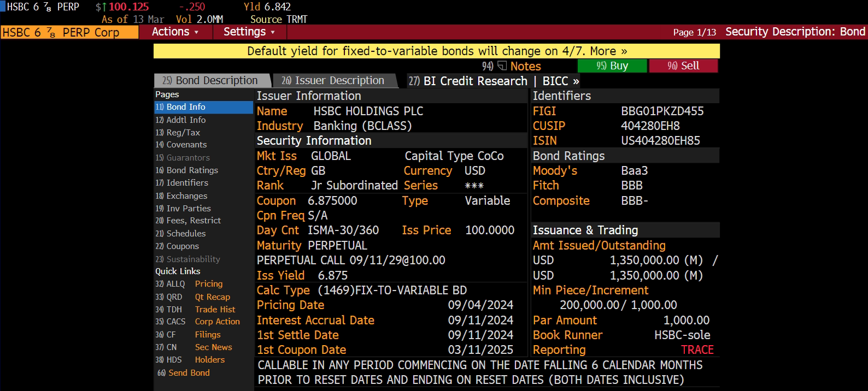The width and height of the screenshot is (868, 391).
Task: Click the Pricing Date label
Action: 290,305
